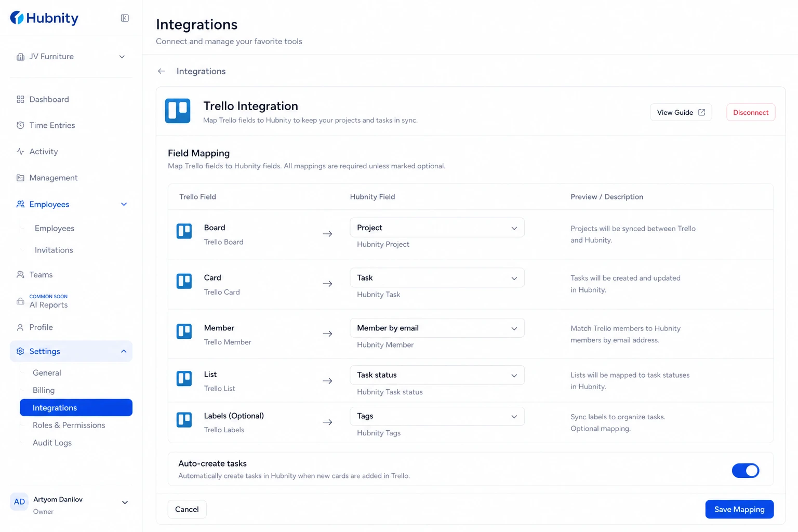Open the Member by email dropdown
This screenshot has width=798, height=532.
click(437, 328)
